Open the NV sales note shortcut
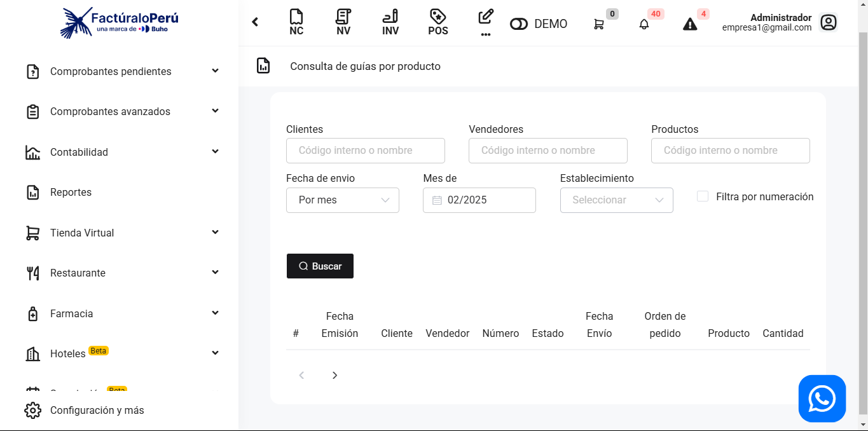This screenshot has width=868, height=431. click(x=343, y=23)
